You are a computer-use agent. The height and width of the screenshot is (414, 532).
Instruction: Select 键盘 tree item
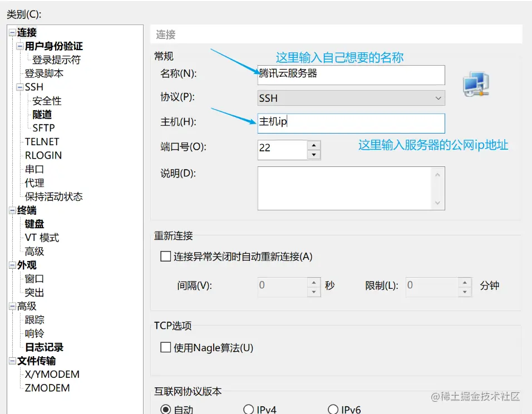point(35,224)
